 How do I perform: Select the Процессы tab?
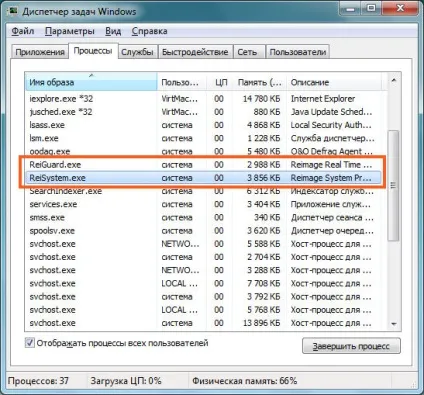click(x=93, y=51)
